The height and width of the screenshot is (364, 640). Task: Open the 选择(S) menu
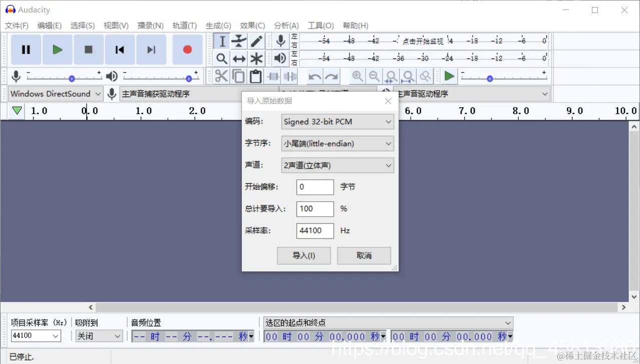tap(83, 26)
